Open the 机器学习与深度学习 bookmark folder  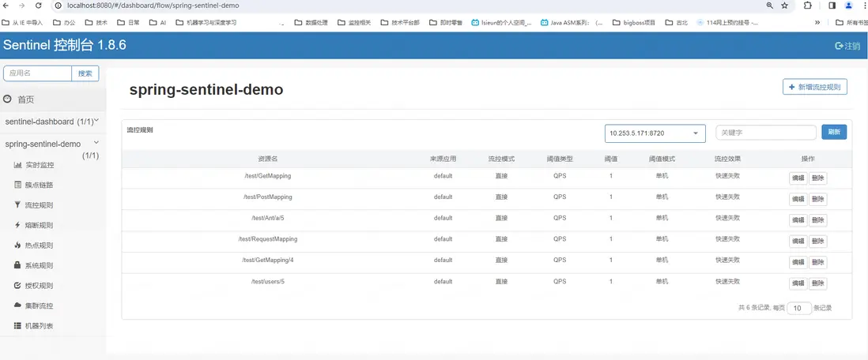(206, 23)
